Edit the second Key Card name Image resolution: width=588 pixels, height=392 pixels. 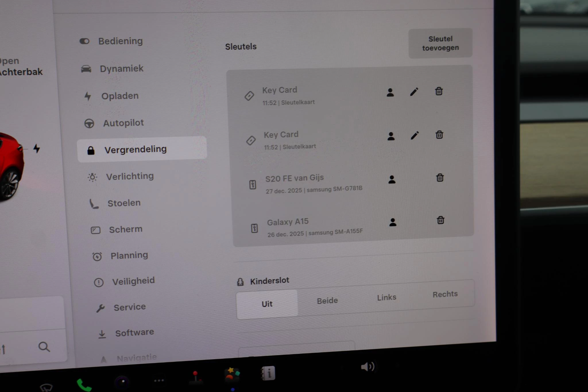[415, 135]
